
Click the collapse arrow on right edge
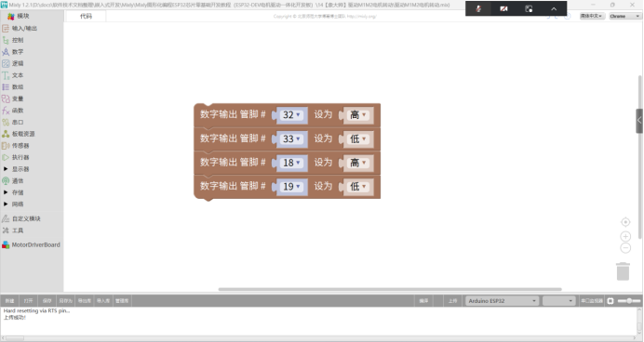click(x=639, y=121)
